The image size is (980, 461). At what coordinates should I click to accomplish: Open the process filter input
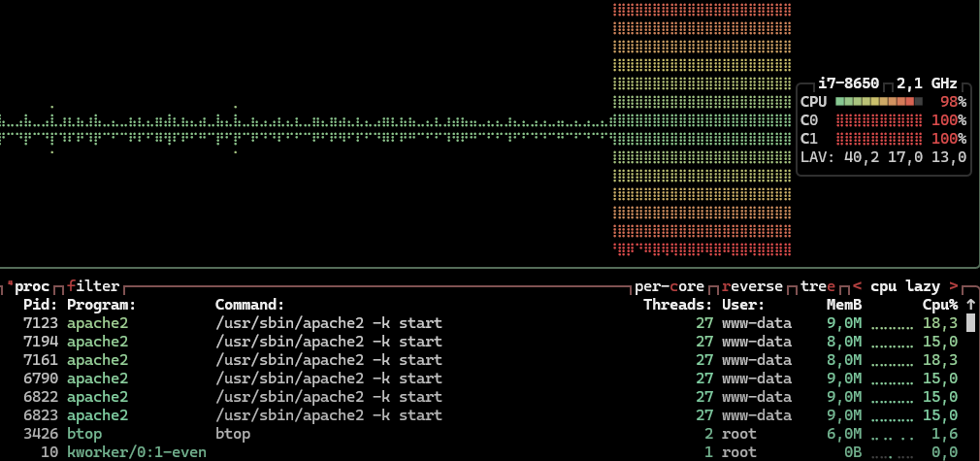click(x=93, y=286)
